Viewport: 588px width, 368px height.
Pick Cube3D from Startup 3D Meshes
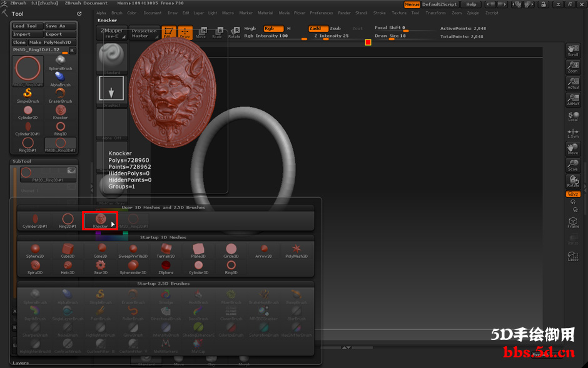[x=68, y=250]
